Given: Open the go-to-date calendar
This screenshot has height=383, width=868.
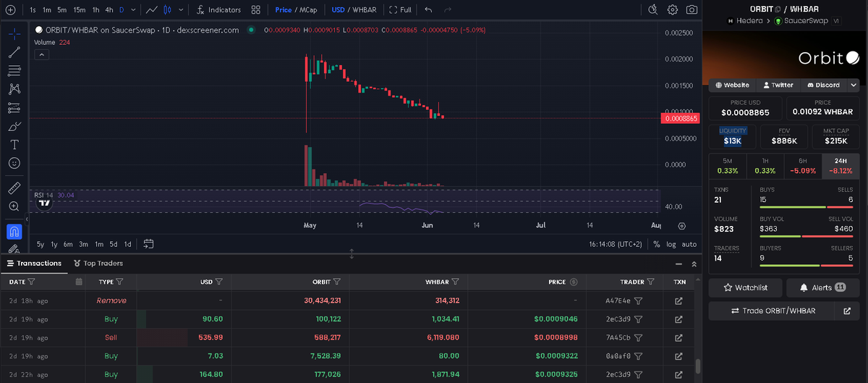Looking at the screenshot, I should coord(148,244).
